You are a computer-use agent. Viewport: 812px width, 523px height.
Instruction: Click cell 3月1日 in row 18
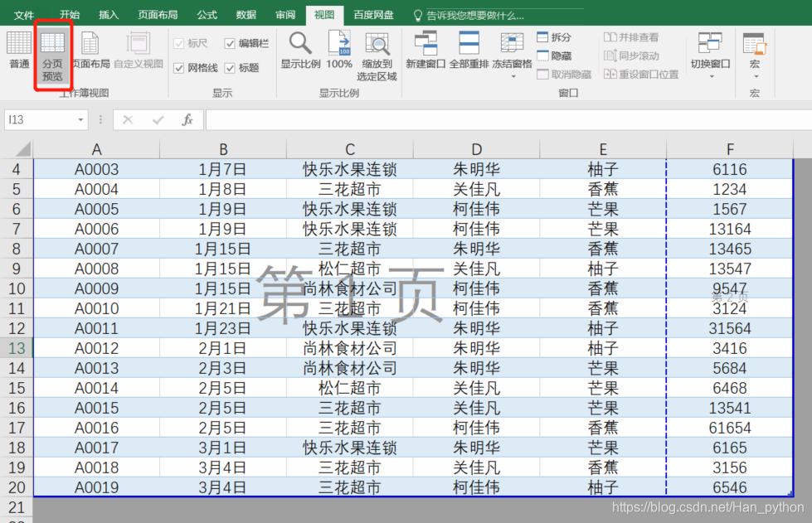(x=223, y=448)
